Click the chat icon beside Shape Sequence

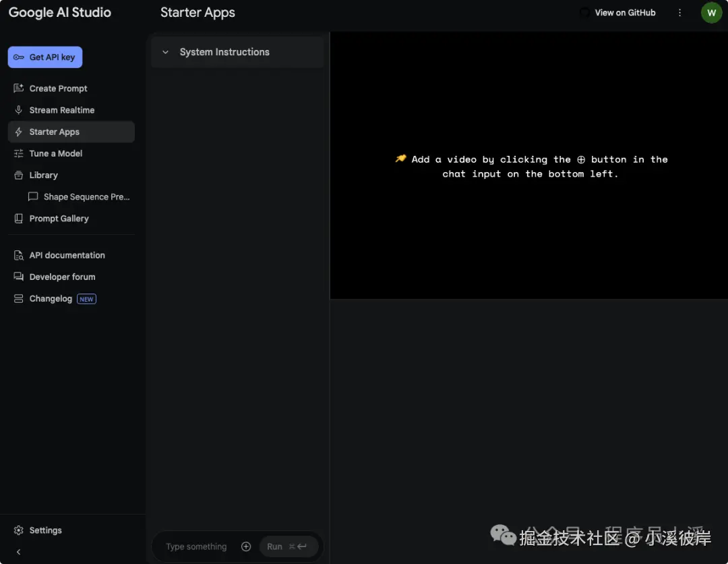coord(33,197)
